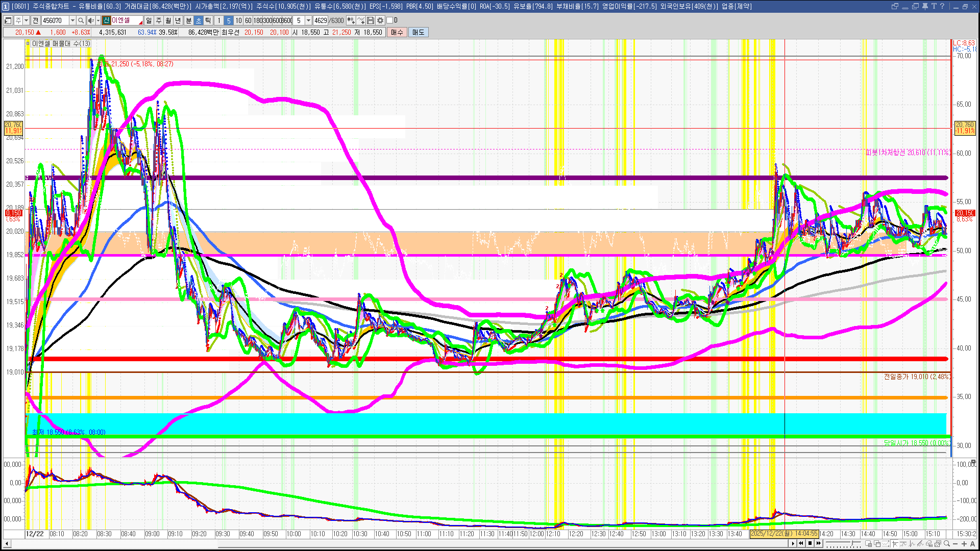The image size is (980, 551).
Task: Toggle the 초 (seconds) chart period button
Action: [x=199, y=20]
